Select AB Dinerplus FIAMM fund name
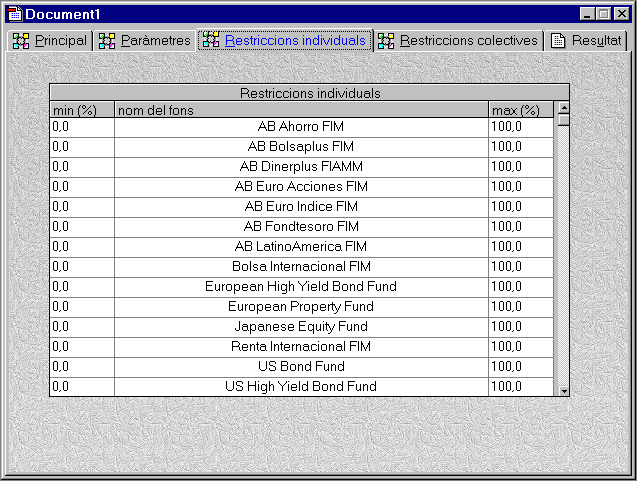637x481 pixels. [301, 167]
